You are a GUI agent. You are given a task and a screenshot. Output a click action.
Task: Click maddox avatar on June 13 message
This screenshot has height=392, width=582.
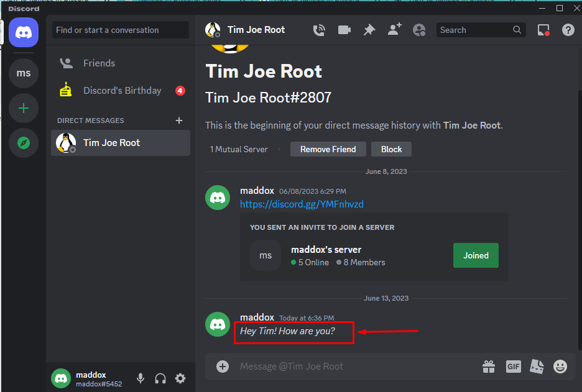tap(218, 324)
